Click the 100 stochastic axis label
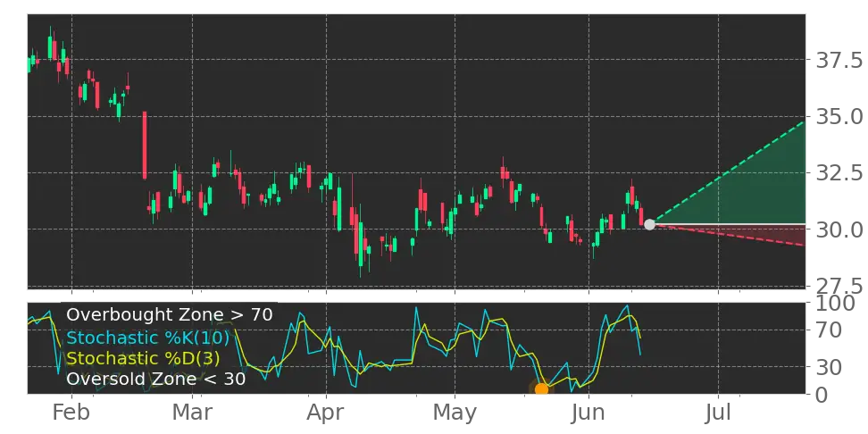Image resolution: width=868 pixels, height=434 pixels. point(835,304)
